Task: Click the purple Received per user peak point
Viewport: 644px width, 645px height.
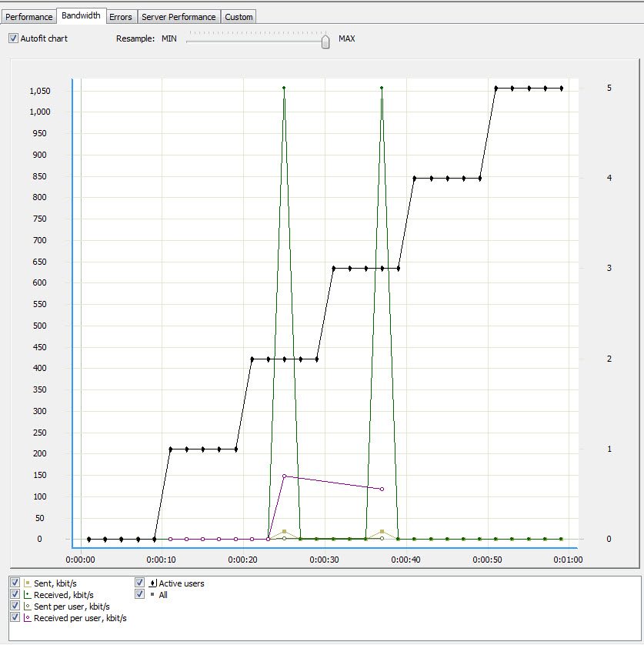Action: (x=284, y=476)
